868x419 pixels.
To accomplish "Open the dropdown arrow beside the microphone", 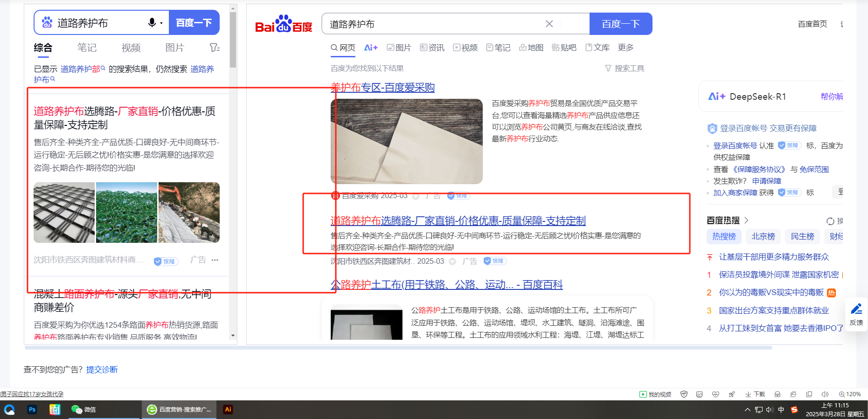I will (x=161, y=23).
